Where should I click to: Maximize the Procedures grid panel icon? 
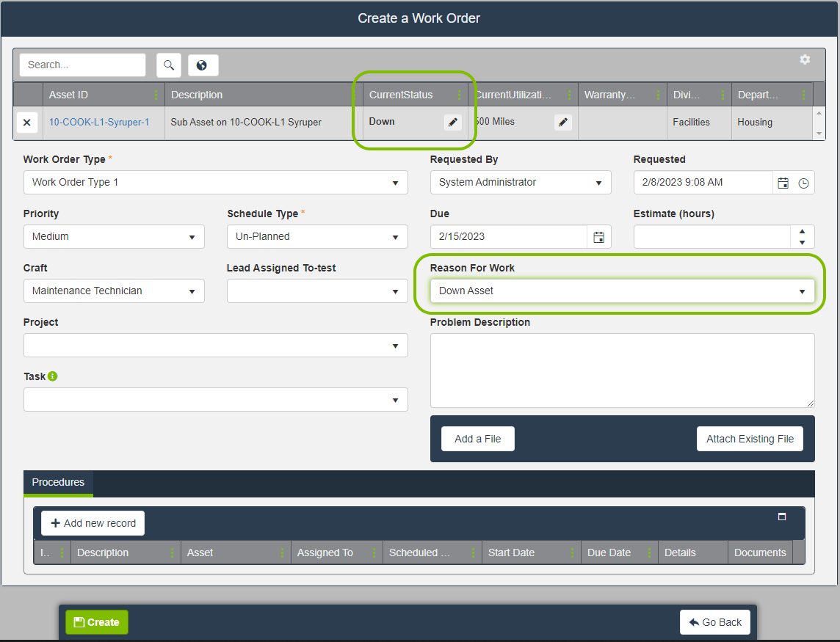point(782,517)
